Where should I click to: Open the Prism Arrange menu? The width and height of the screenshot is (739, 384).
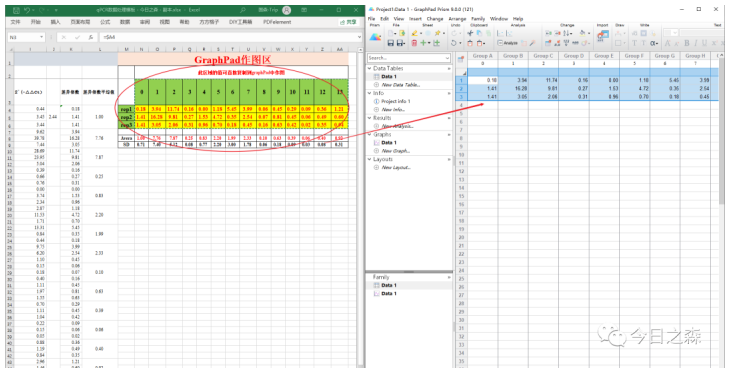(x=457, y=19)
